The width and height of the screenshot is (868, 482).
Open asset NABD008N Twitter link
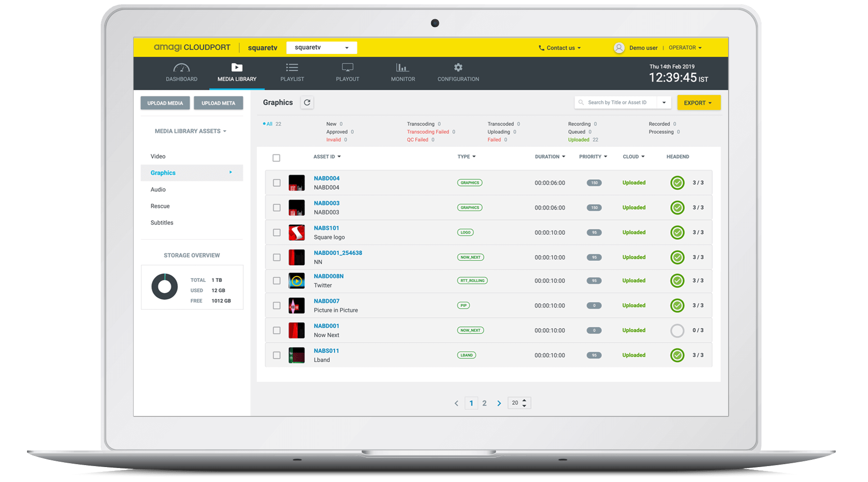330,276
